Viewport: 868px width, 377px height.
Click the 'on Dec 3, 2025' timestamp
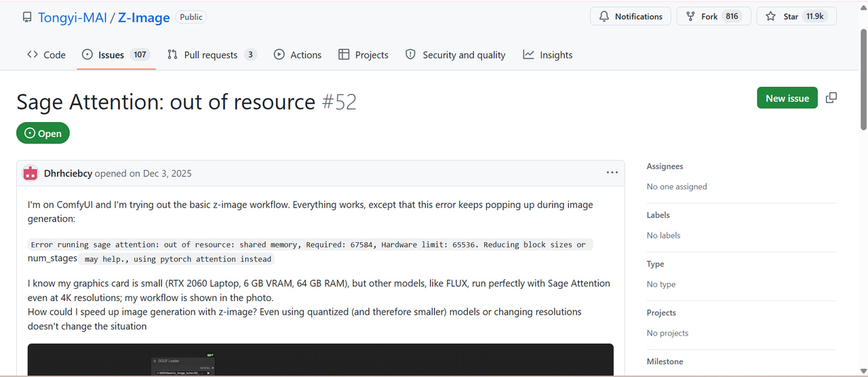(x=161, y=174)
